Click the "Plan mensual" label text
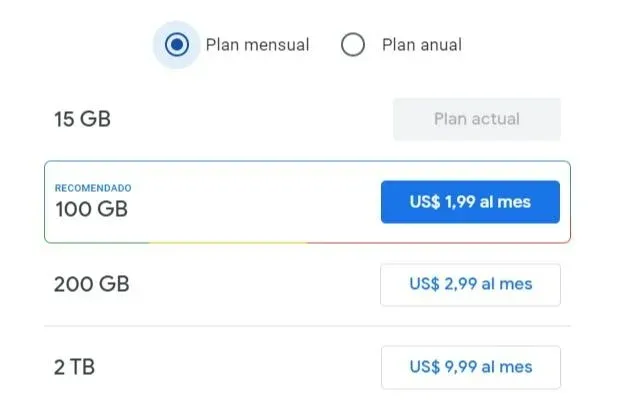This screenshot has width=622, height=417. pos(257,45)
